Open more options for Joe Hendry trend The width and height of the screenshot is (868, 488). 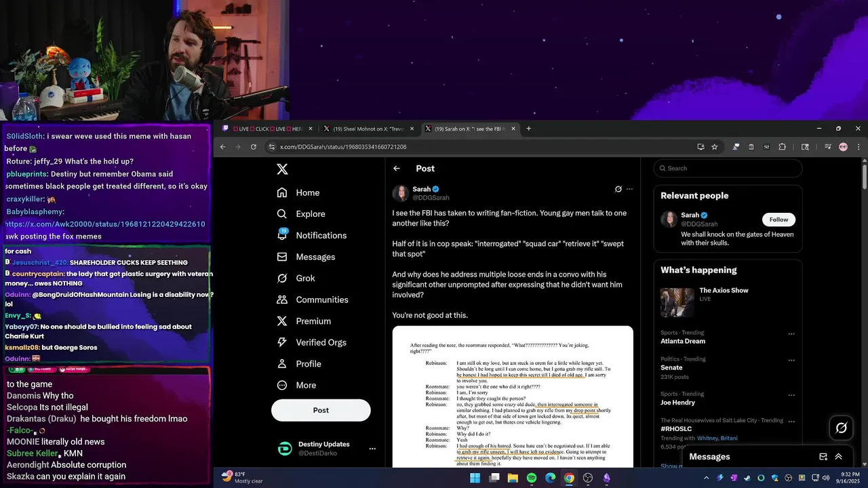click(x=791, y=394)
